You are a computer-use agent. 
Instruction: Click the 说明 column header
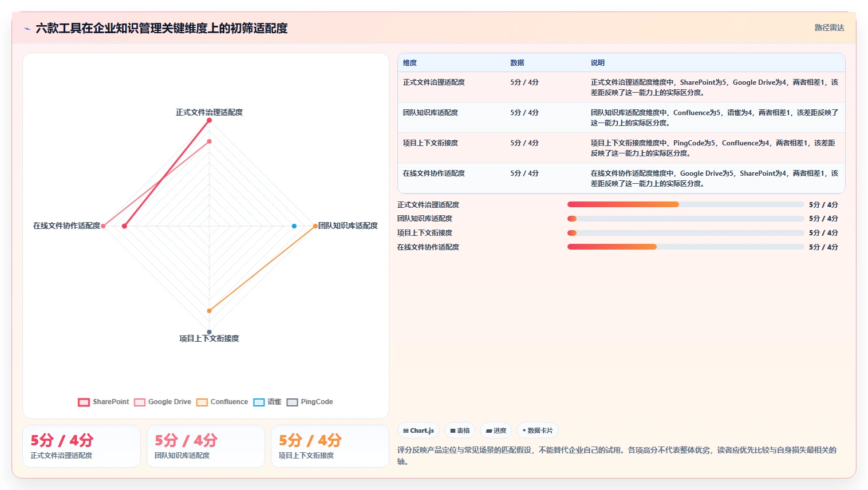[x=598, y=63]
